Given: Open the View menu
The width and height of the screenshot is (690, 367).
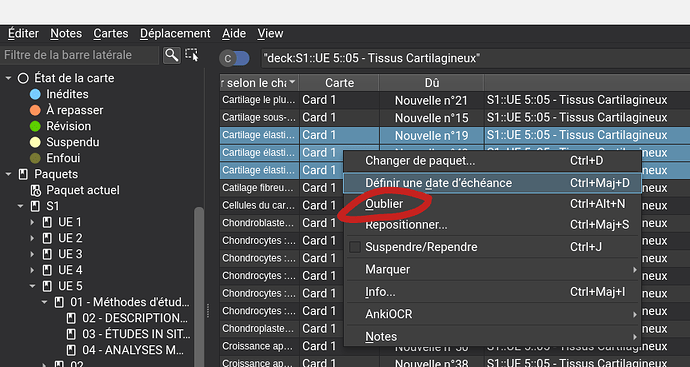Looking at the screenshot, I should click(270, 33).
